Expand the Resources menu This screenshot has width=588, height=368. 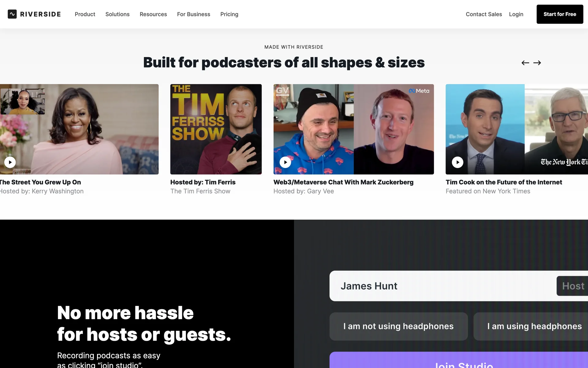click(153, 14)
